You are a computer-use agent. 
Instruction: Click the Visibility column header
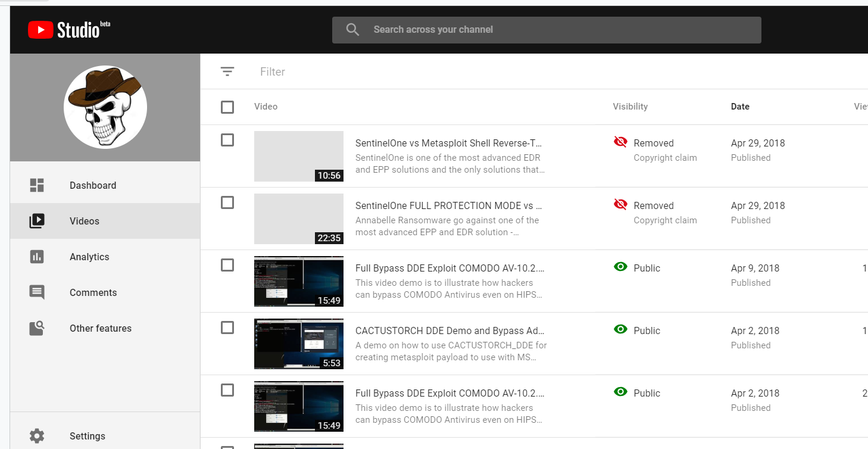tap(630, 107)
